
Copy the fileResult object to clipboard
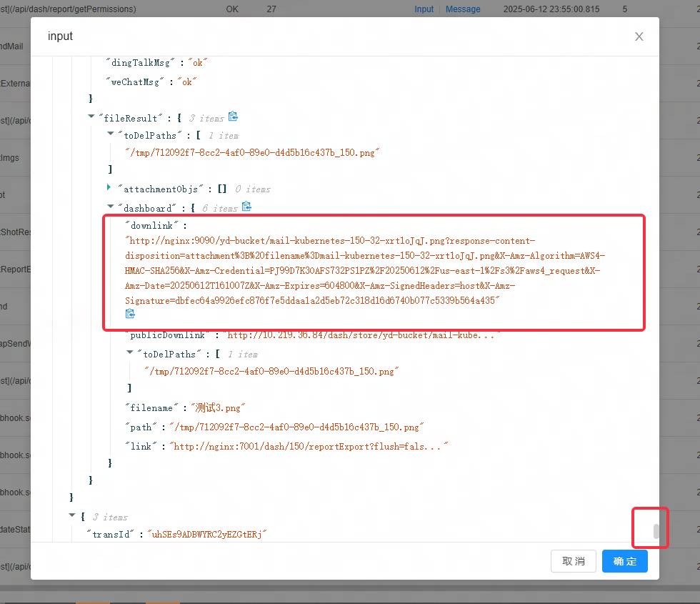coord(233,117)
